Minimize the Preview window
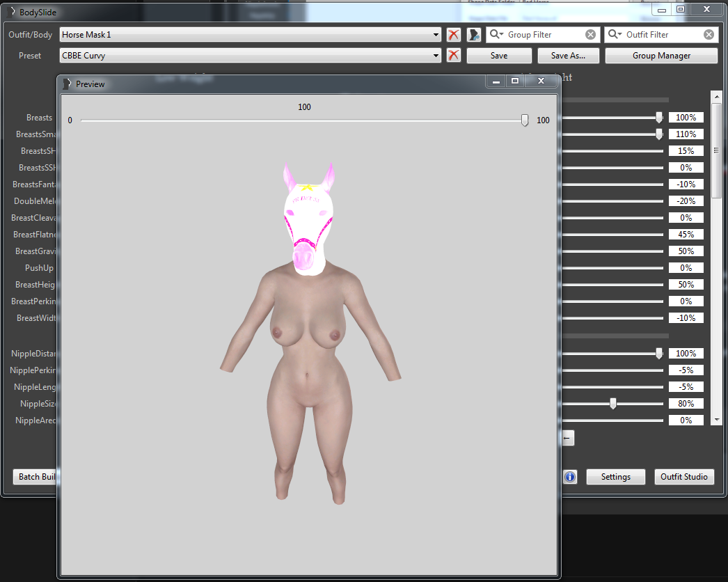Viewport: 728px width, 582px height. tap(496, 81)
